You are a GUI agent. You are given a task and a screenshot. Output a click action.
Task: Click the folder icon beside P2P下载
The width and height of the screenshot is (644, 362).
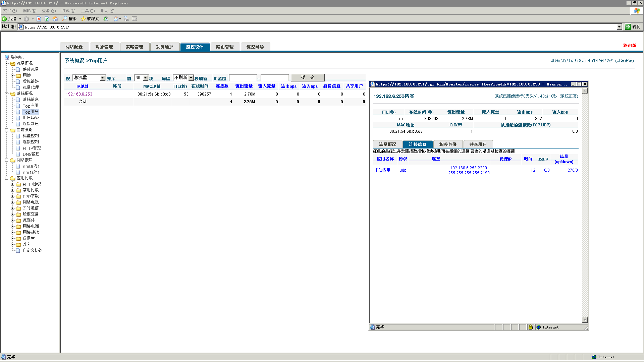(x=18, y=196)
